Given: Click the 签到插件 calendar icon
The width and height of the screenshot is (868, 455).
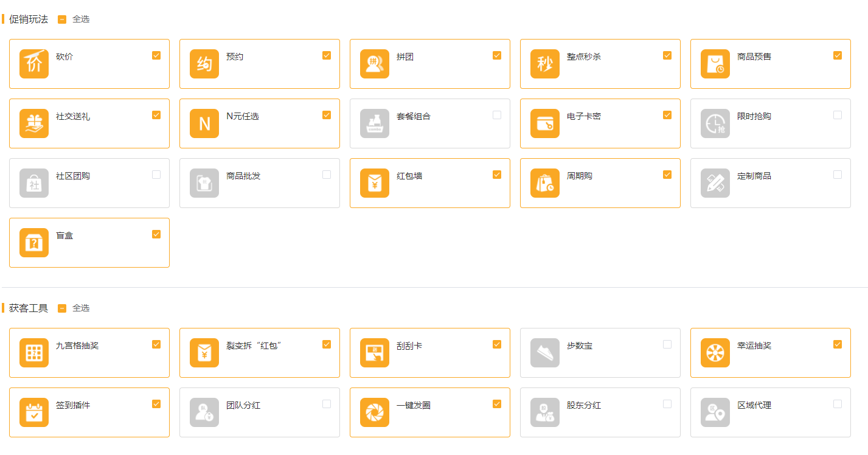Looking at the screenshot, I should click(x=34, y=412).
